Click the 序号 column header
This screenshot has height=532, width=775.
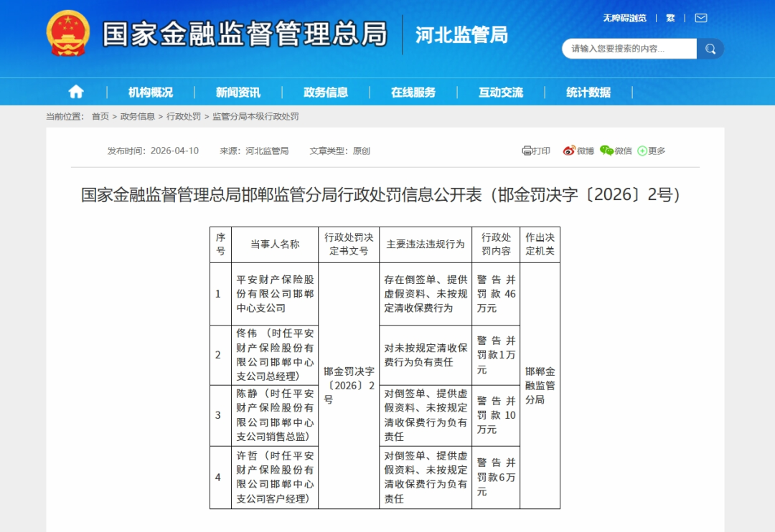point(220,244)
